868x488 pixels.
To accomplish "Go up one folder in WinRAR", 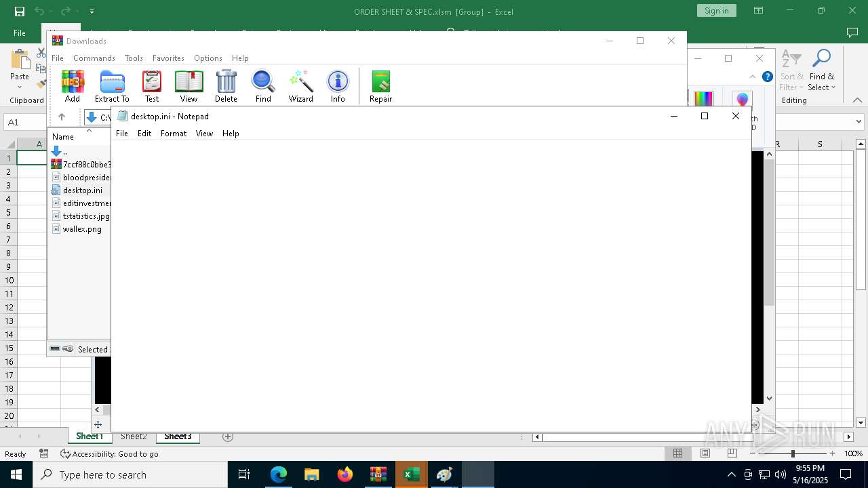I will 61,117.
